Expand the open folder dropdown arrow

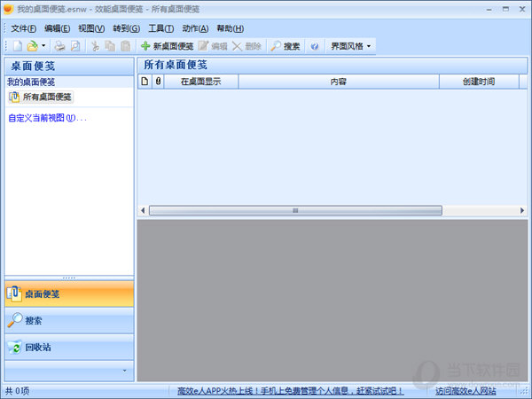point(43,45)
